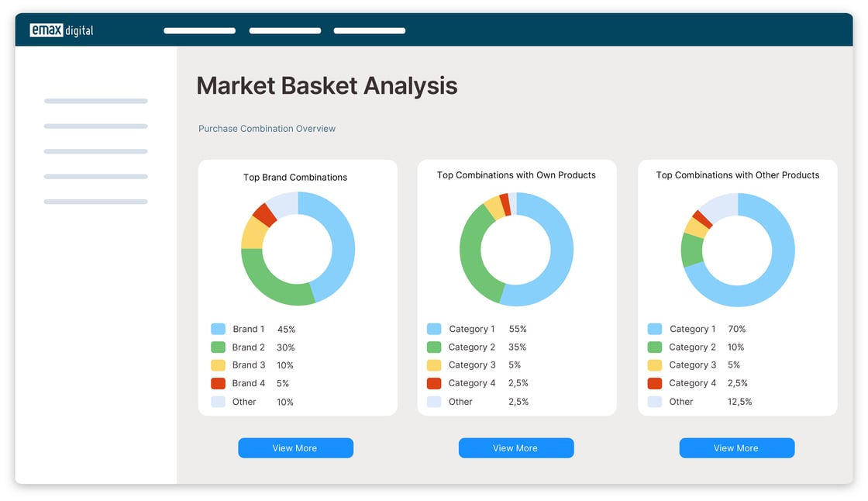Screen dimensions: 868x501
Task: Click the Category 2 swatch in Own Products legend
Action: tap(434, 347)
